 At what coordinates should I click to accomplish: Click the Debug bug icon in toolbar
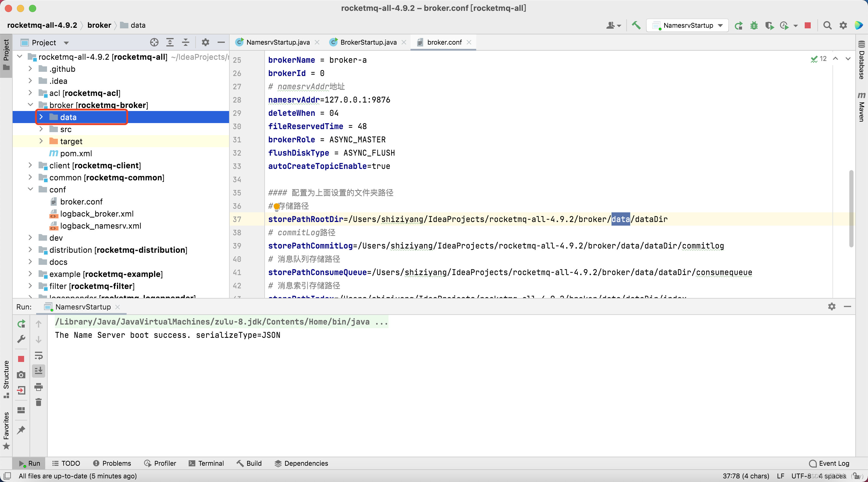(x=754, y=25)
